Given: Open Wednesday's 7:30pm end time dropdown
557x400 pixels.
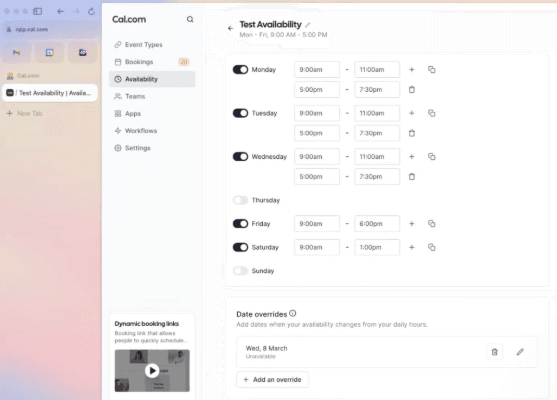Looking at the screenshot, I should point(377,177).
